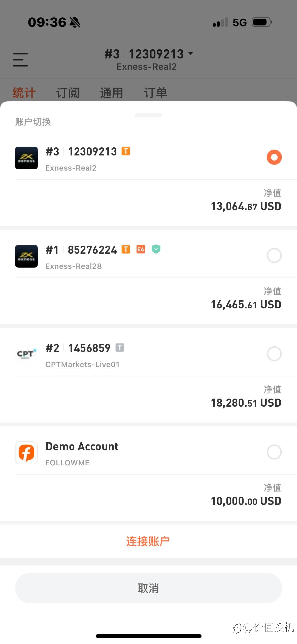This screenshot has width=297, height=644.
Task: Tap the bottom sheet drag handle
Action: pyautogui.click(x=148, y=115)
